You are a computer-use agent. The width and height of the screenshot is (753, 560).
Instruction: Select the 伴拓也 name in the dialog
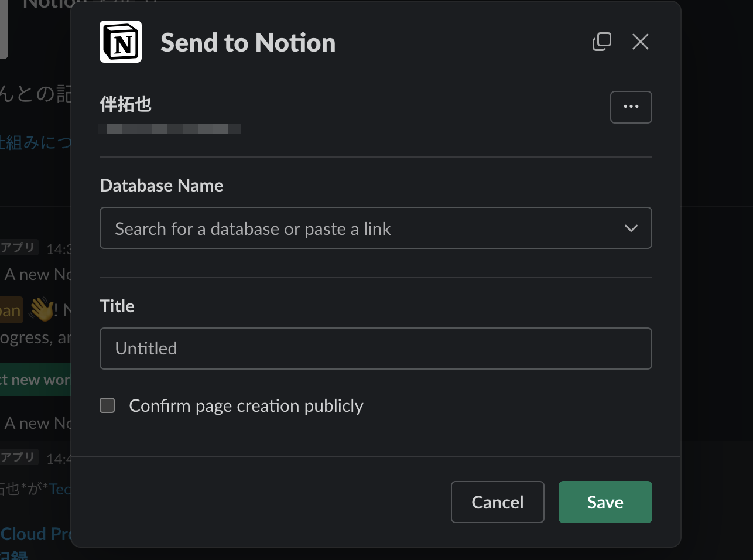[125, 104]
